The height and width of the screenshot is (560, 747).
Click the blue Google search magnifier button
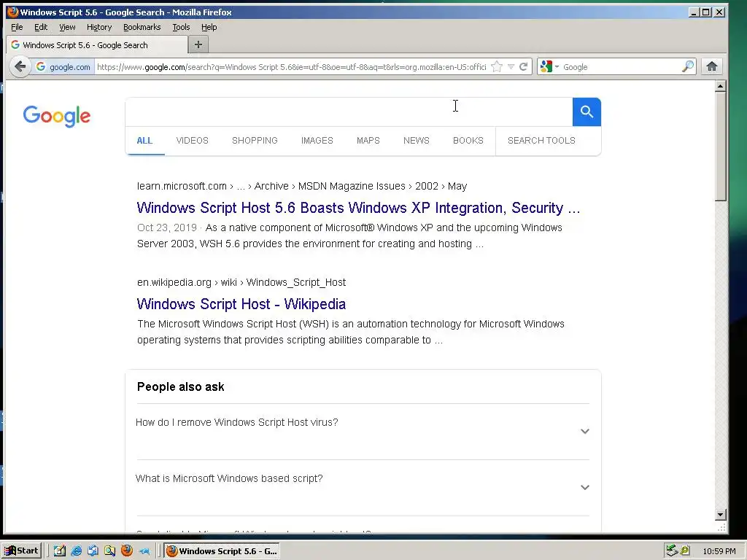coord(587,112)
